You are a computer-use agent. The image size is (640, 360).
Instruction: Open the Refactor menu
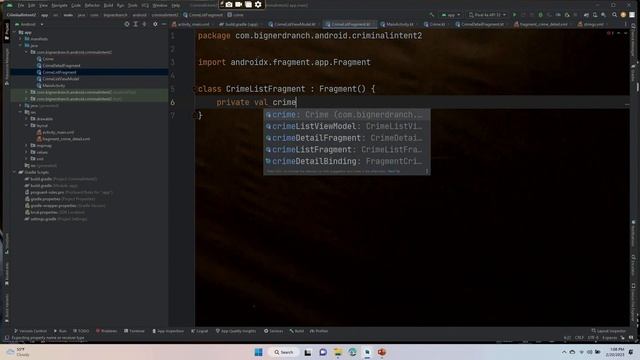pyautogui.click(x=92, y=5)
